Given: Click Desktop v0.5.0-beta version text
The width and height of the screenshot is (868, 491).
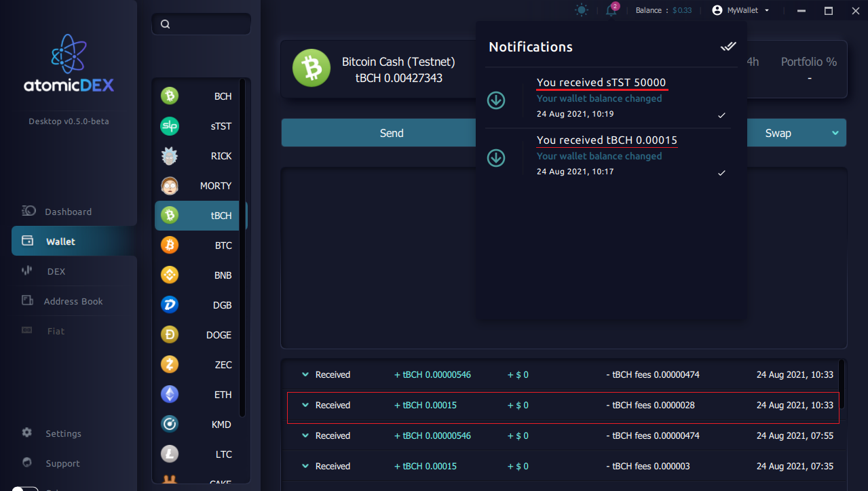Looking at the screenshot, I should [69, 121].
